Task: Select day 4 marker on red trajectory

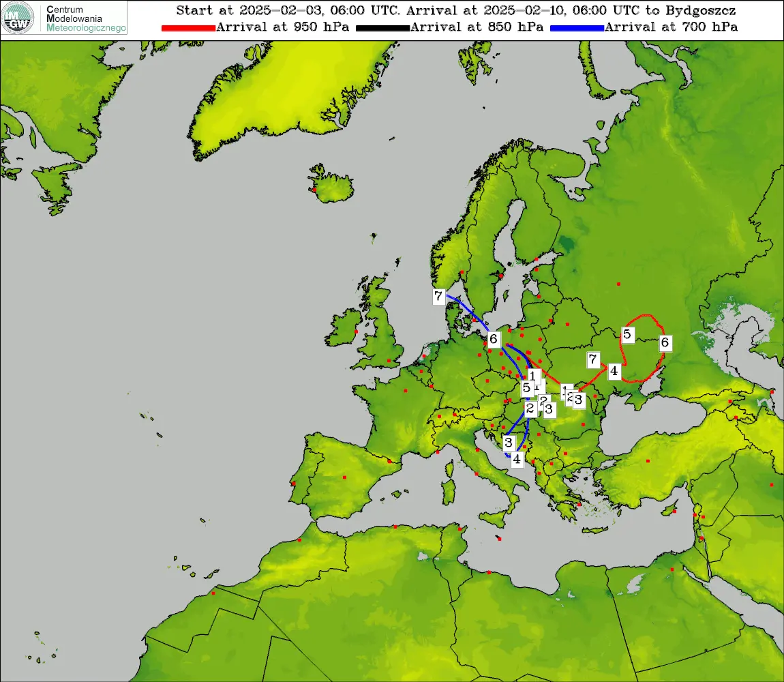Action: [614, 371]
